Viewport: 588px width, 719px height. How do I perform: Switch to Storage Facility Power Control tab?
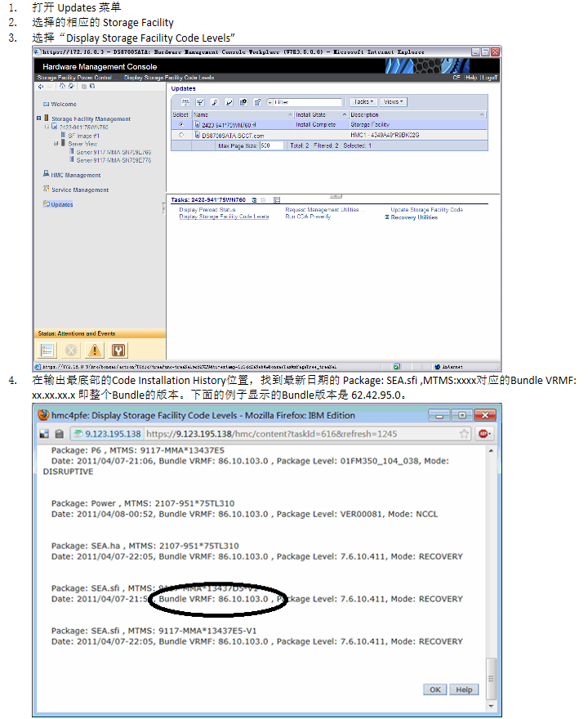74,78
